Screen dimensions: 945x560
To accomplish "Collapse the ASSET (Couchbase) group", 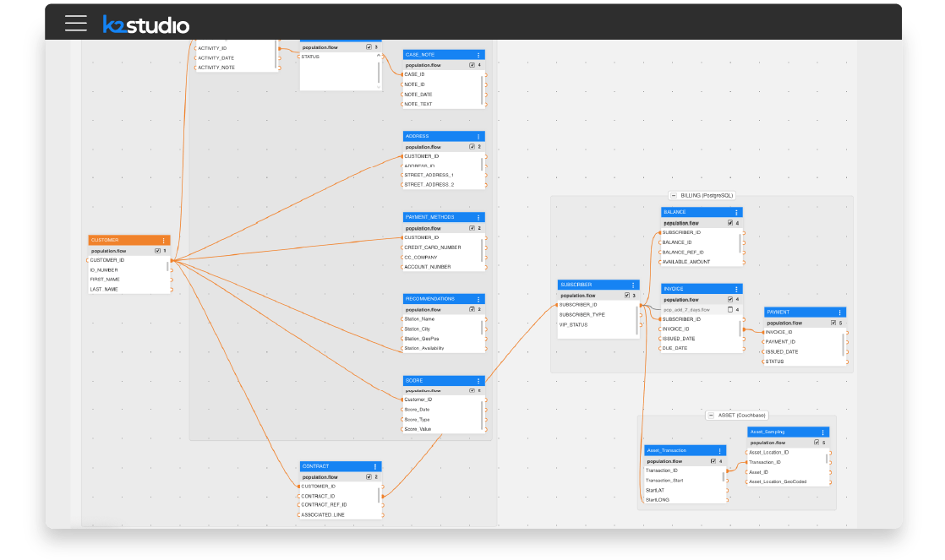I will (711, 416).
